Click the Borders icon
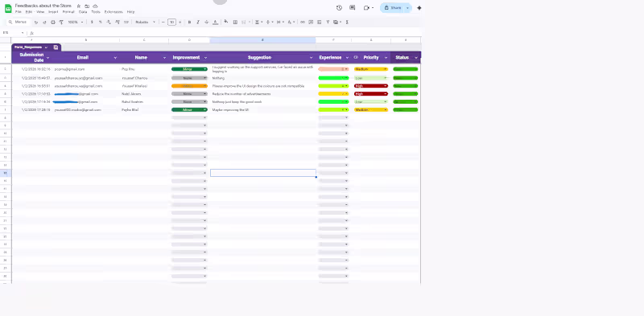 tap(235, 23)
